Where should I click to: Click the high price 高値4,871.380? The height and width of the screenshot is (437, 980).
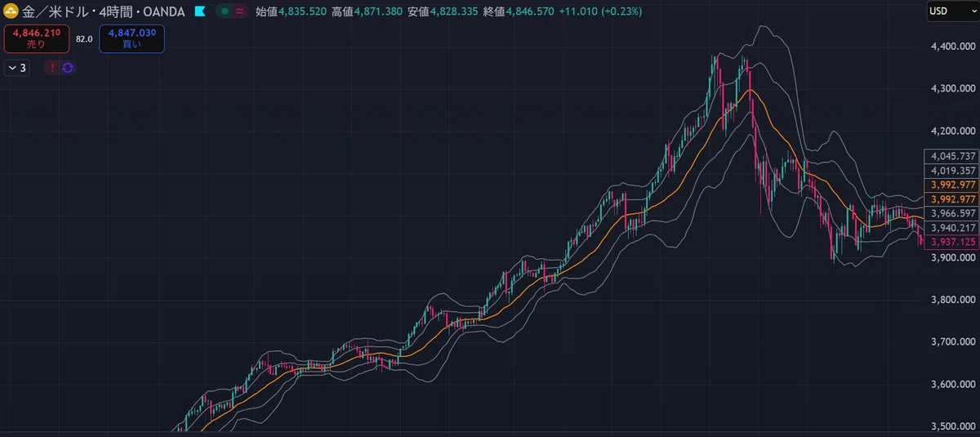(366, 12)
